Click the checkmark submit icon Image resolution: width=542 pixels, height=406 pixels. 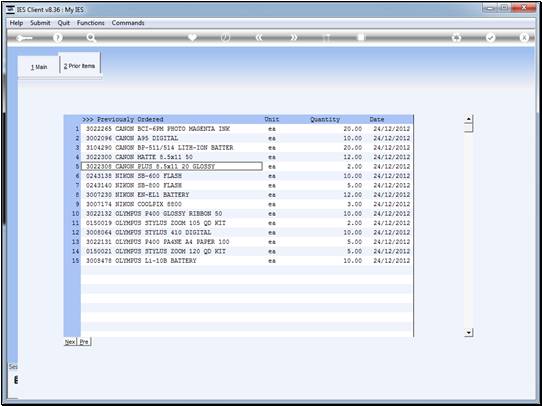click(x=490, y=38)
